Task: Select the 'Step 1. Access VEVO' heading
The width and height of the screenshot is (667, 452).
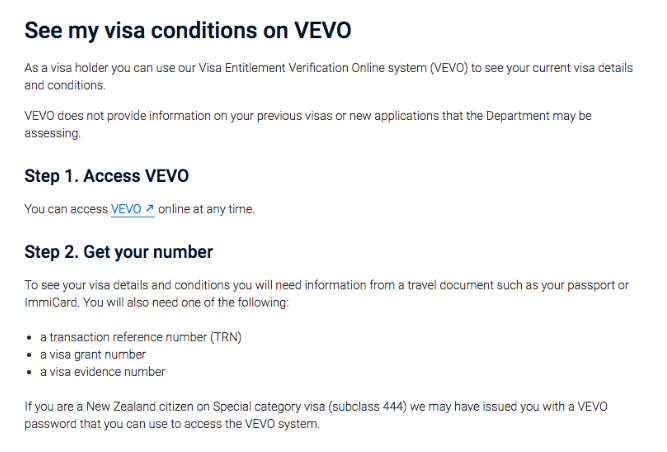Action: coord(106,176)
